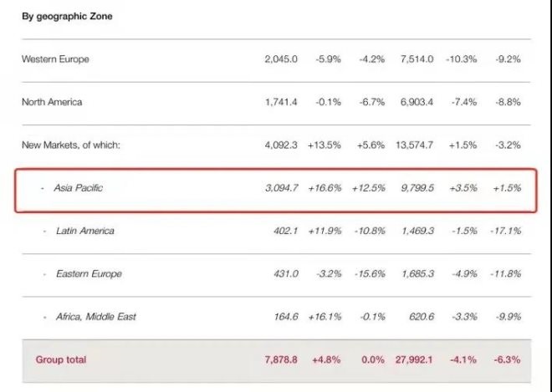The image size is (552, 392).
Task: Select the North America row label
Action: click(x=52, y=102)
